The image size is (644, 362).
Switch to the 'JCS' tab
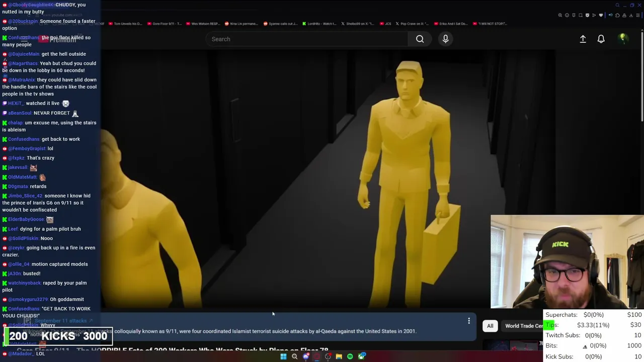(x=385, y=24)
